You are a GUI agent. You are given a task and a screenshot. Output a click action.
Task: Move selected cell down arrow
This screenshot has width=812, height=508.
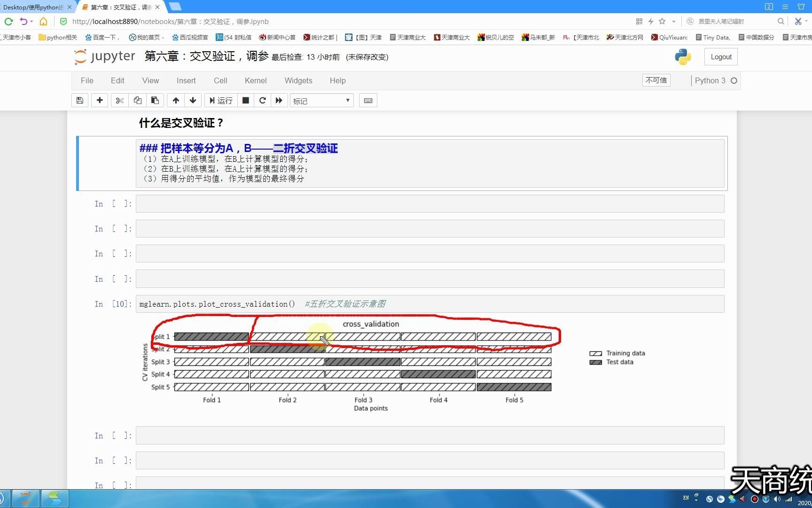pos(193,100)
